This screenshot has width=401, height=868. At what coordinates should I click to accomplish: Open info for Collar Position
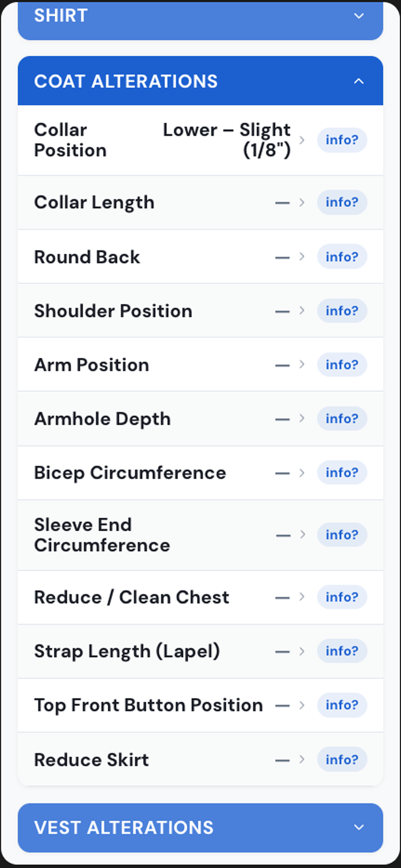[x=342, y=140]
